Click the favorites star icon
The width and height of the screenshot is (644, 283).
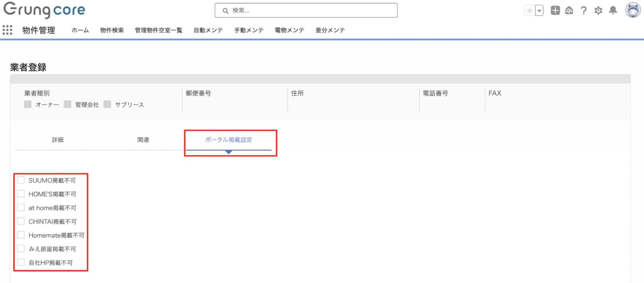pos(530,11)
